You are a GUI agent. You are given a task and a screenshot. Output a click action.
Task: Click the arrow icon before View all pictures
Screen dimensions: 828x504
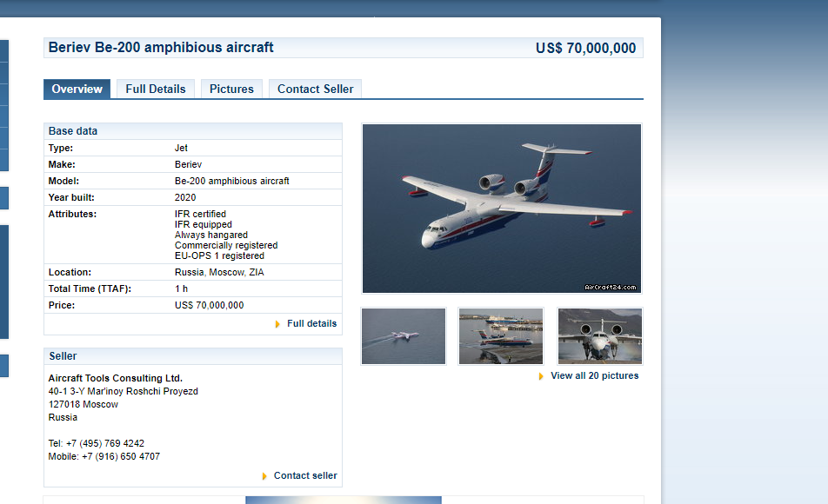pos(541,376)
